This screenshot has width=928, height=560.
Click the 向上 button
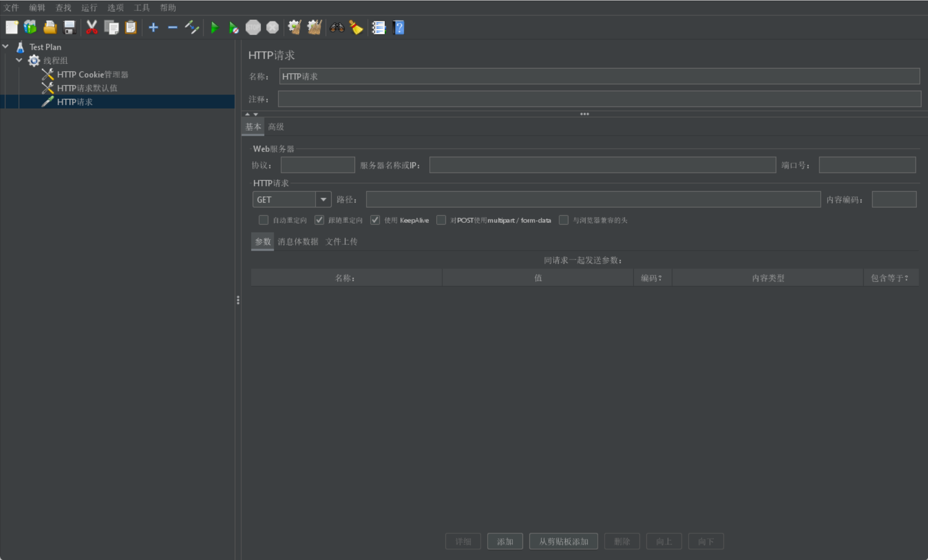point(664,541)
